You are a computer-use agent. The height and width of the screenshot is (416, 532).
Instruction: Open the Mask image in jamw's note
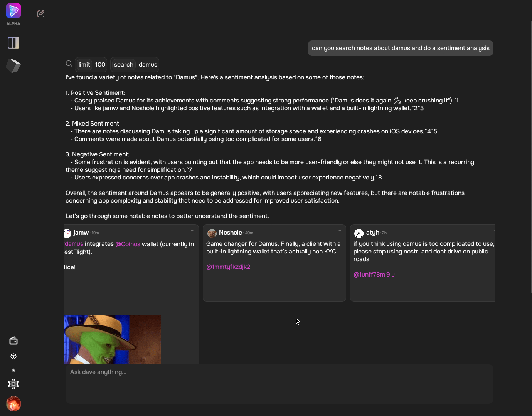pos(113,339)
